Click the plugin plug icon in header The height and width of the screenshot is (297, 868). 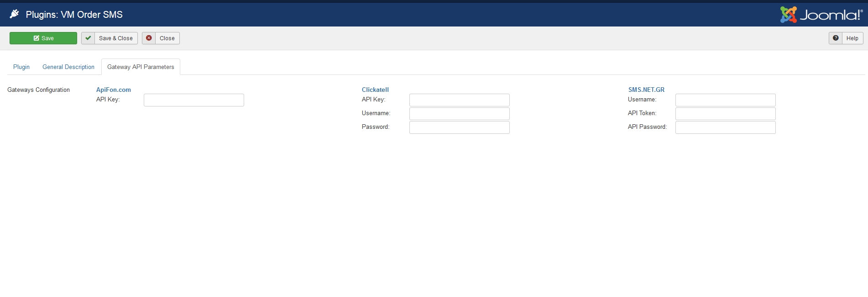[15, 14]
